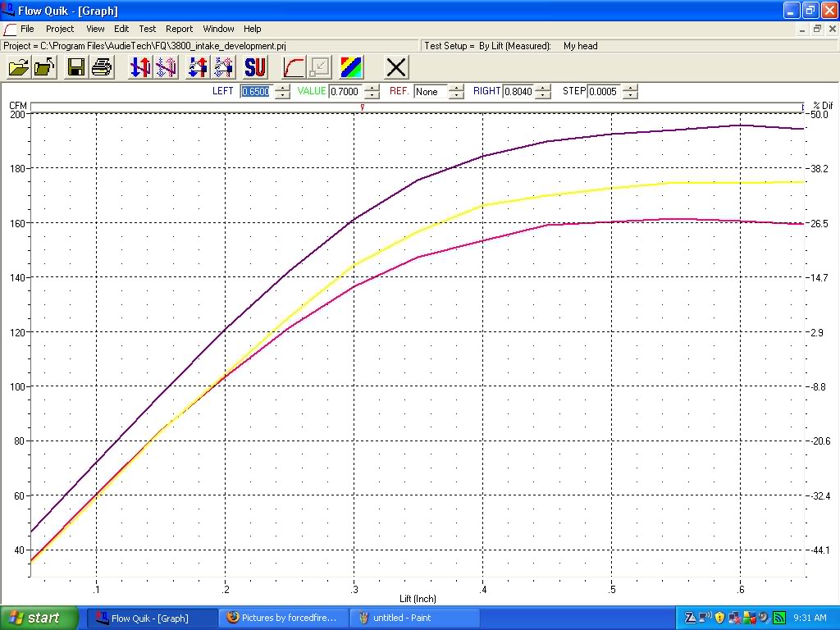This screenshot has width=840, height=630.
Task: Click the spinner beside the VALUE field
Action: 372,92
